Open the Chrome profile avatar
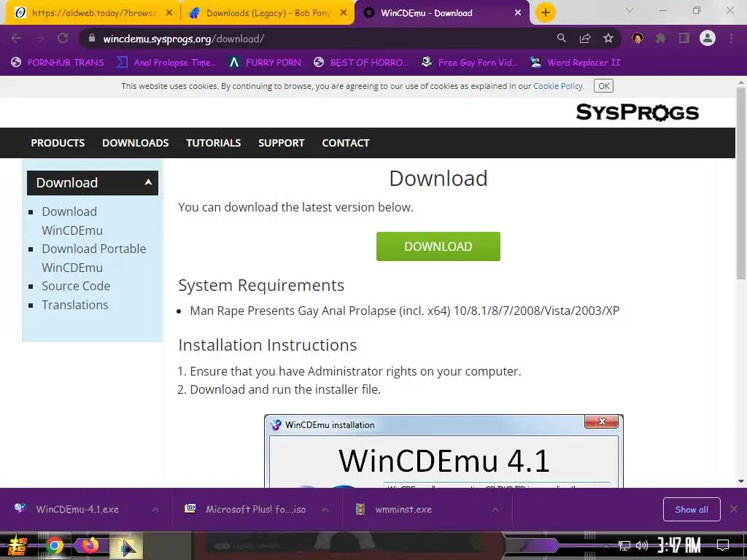 (708, 38)
